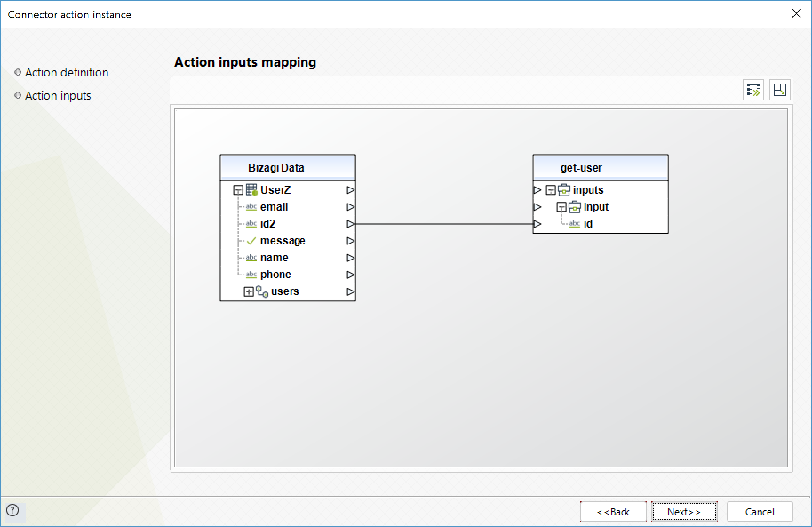
Task: Select the id parameter in get-user
Action: [x=588, y=224]
